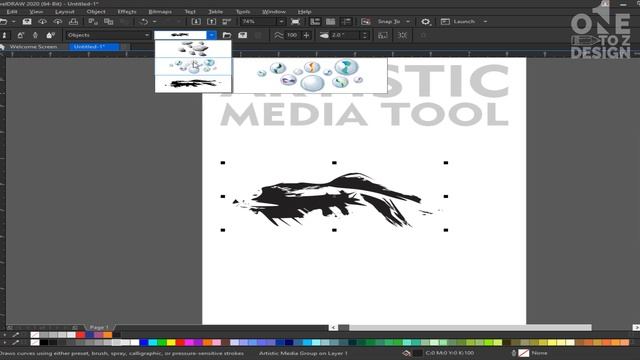Image resolution: width=640 pixels, height=360 pixels.
Task: Click the Import icon
Action: point(196,21)
